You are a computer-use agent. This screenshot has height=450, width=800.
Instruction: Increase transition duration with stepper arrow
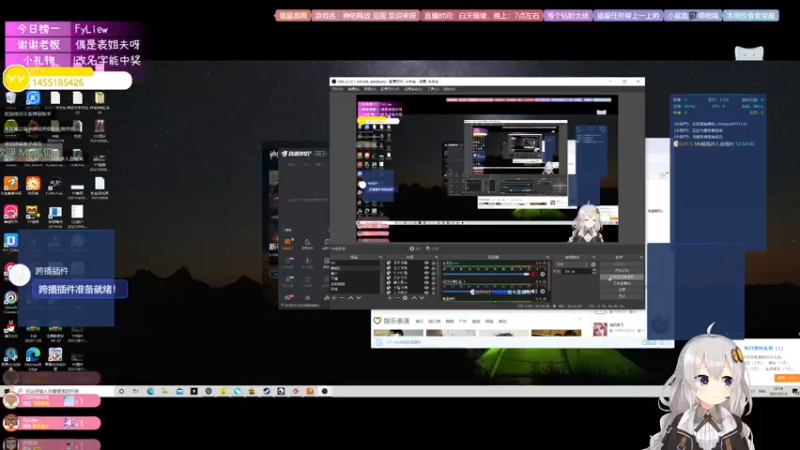click(594, 269)
